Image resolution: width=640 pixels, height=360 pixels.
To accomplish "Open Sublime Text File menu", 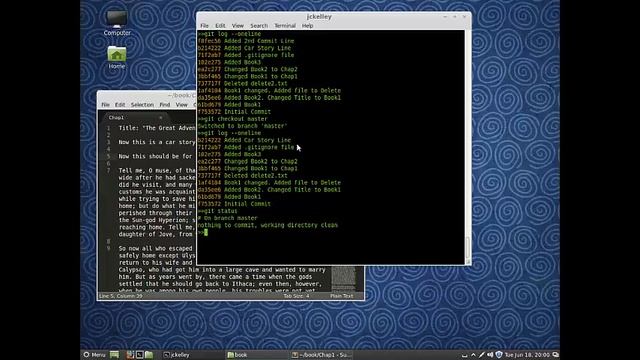I will [x=105, y=104].
